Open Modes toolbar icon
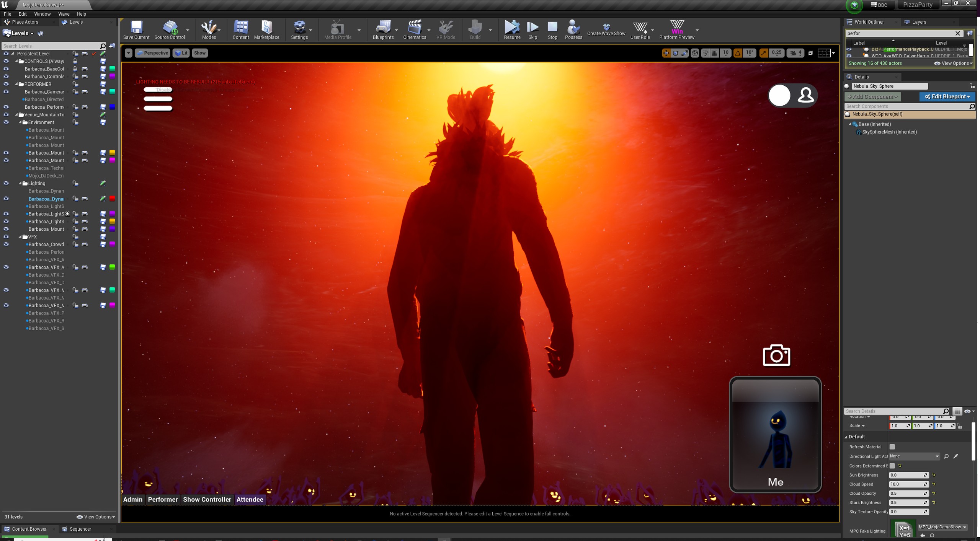 click(209, 30)
